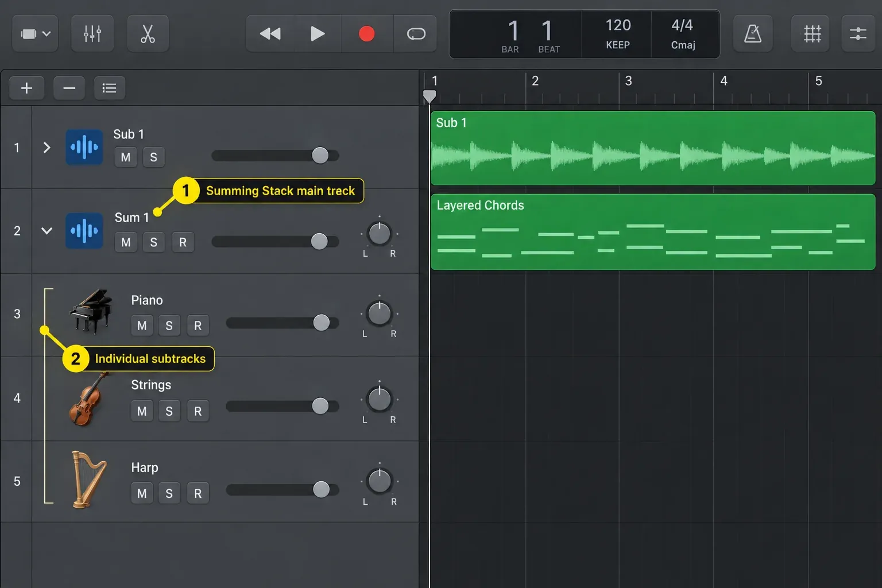The width and height of the screenshot is (882, 588).
Task: Select the scissors editing tool
Action: pyautogui.click(x=148, y=34)
